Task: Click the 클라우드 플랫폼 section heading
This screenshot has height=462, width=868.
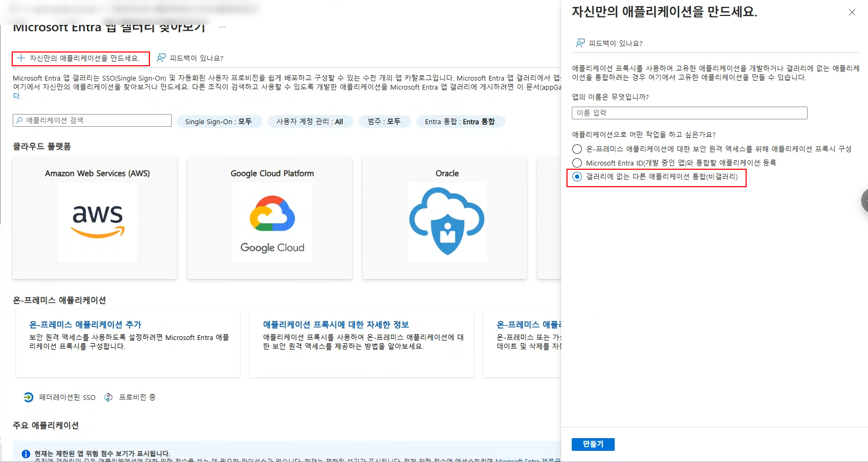Action: (42, 146)
